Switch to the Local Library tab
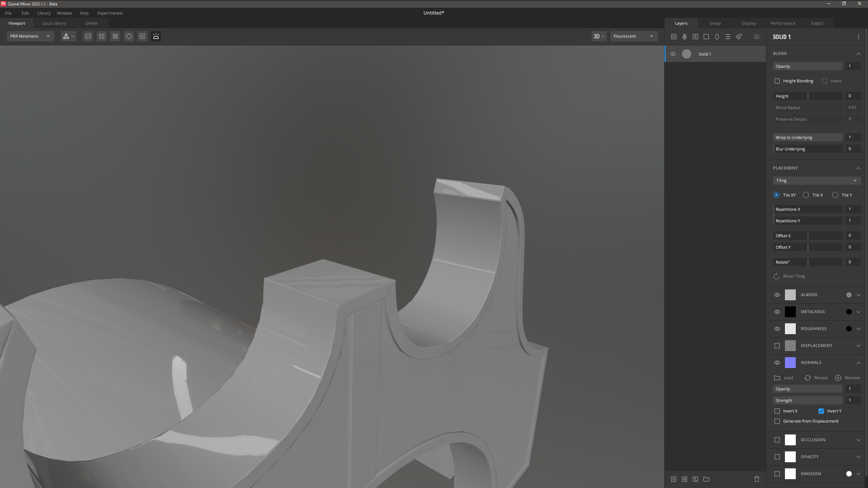868x488 pixels. (54, 23)
